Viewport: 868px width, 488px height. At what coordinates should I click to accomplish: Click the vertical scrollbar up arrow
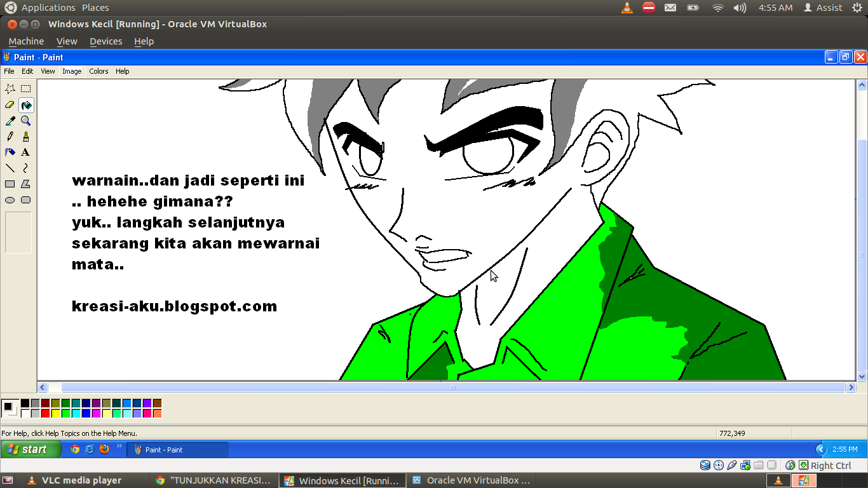click(862, 85)
